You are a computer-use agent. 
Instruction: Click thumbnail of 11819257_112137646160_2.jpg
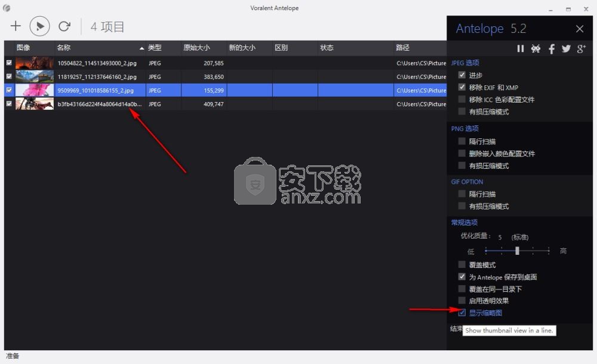[34, 76]
